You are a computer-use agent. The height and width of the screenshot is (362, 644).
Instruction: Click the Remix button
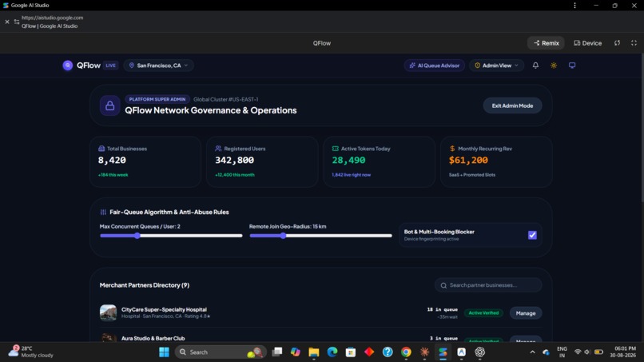(547, 42)
